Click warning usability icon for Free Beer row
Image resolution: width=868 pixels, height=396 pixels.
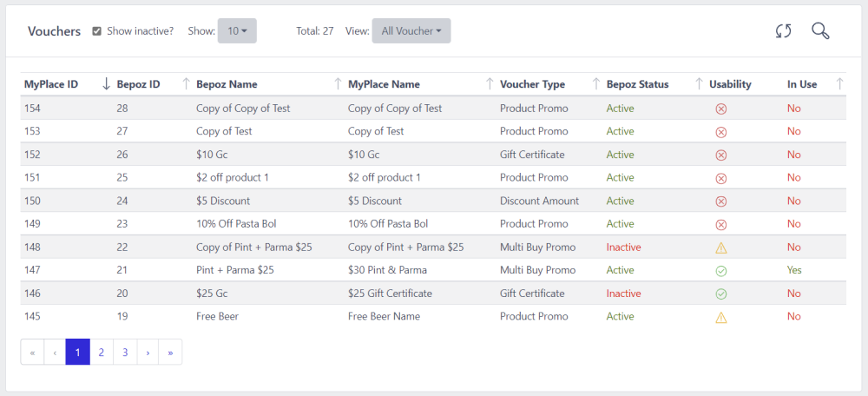point(720,317)
